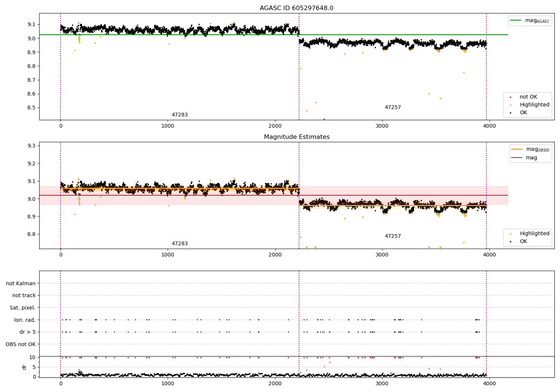Click y-axis tick 8.5 in the AGASC plot
Screen dimensions: 560x392
(31, 108)
